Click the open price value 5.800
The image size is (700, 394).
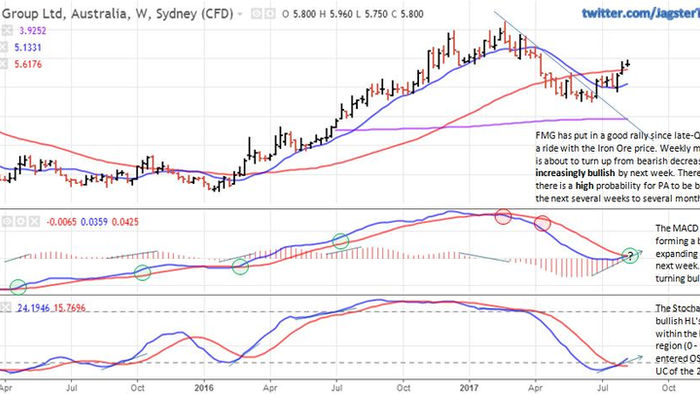point(304,14)
